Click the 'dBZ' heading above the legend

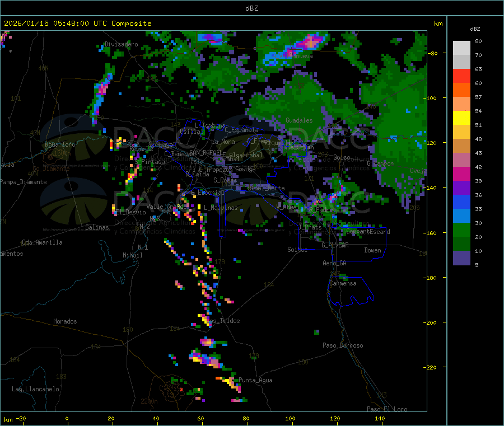[475, 29]
